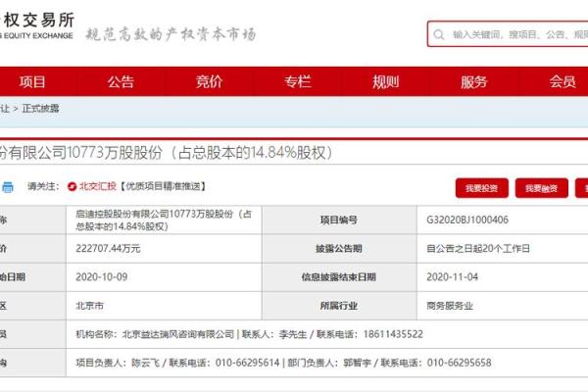Click the 披露公告期 header cell

[x=339, y=249]
